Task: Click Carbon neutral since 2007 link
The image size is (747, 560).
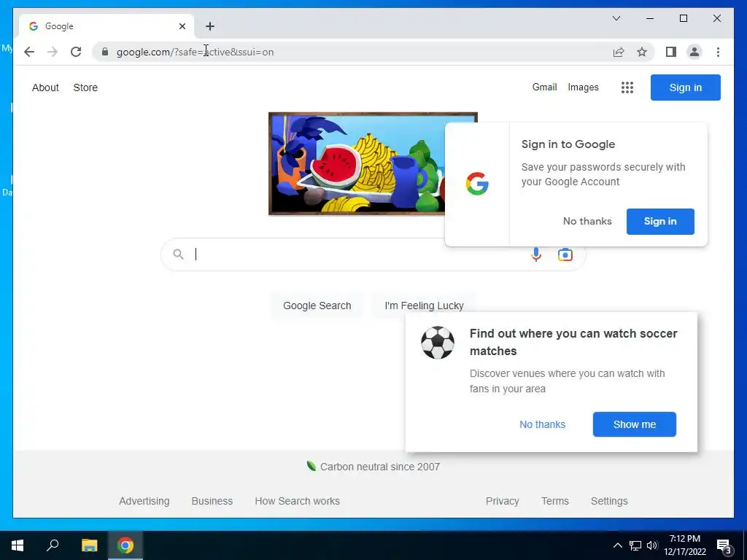Action: pyautogui.click(x=379, y=467)
